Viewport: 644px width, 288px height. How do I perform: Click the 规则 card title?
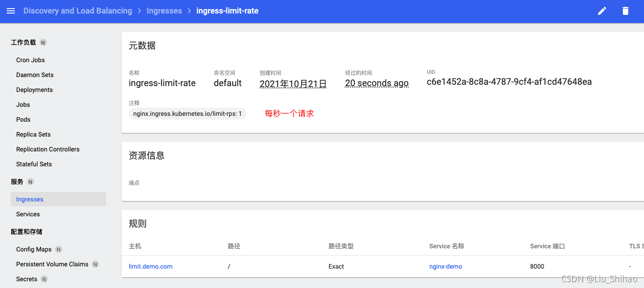pos(138,224)
